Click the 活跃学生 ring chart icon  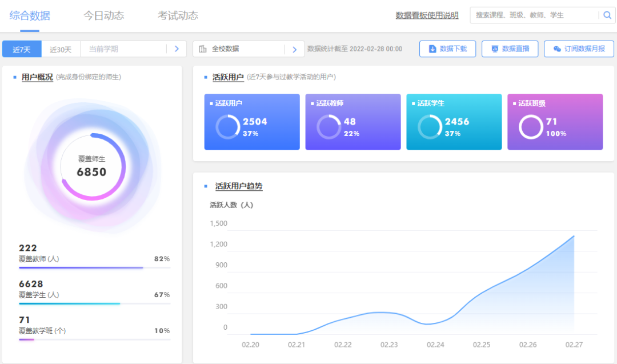pos(430,127)
